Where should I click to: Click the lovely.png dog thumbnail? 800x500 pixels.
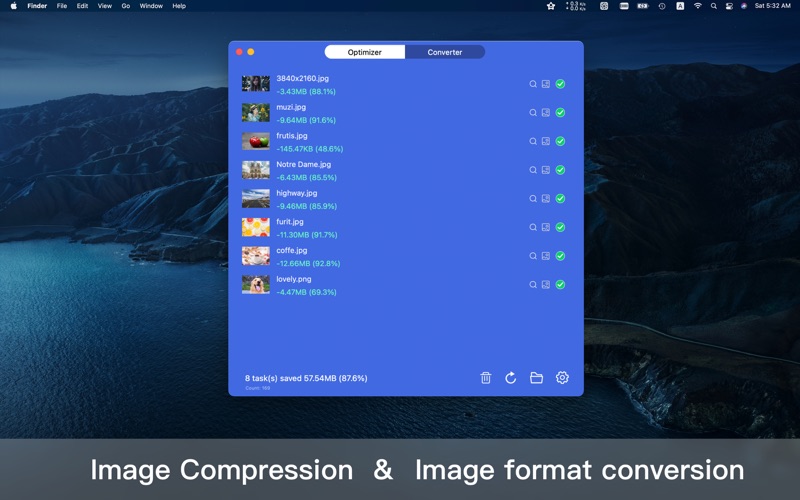tap(256, 285)
